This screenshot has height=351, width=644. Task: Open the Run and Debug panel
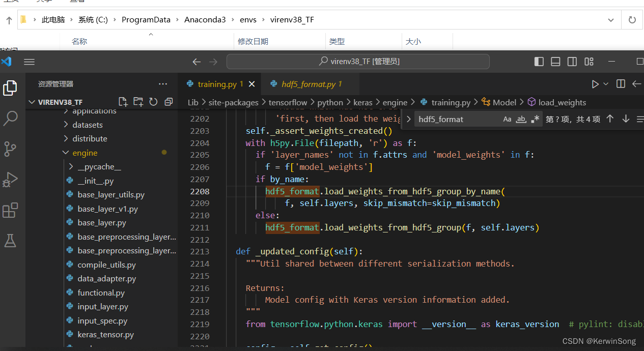point(10,179)
